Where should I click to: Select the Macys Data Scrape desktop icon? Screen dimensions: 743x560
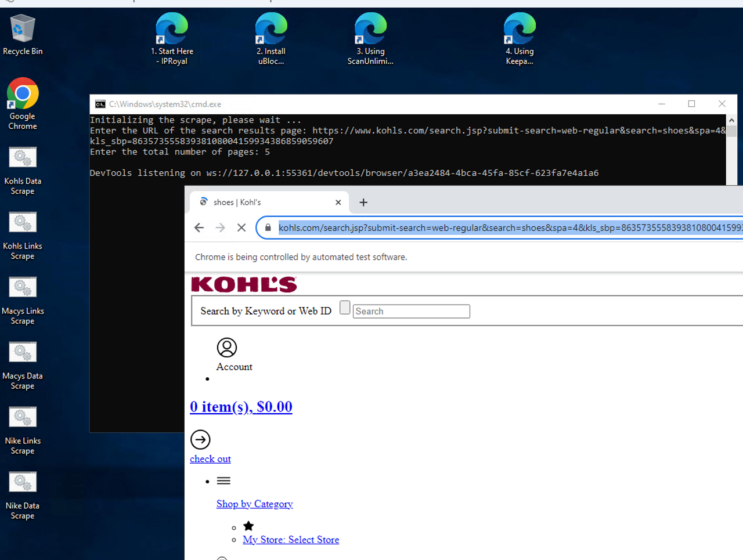[23, 366]
